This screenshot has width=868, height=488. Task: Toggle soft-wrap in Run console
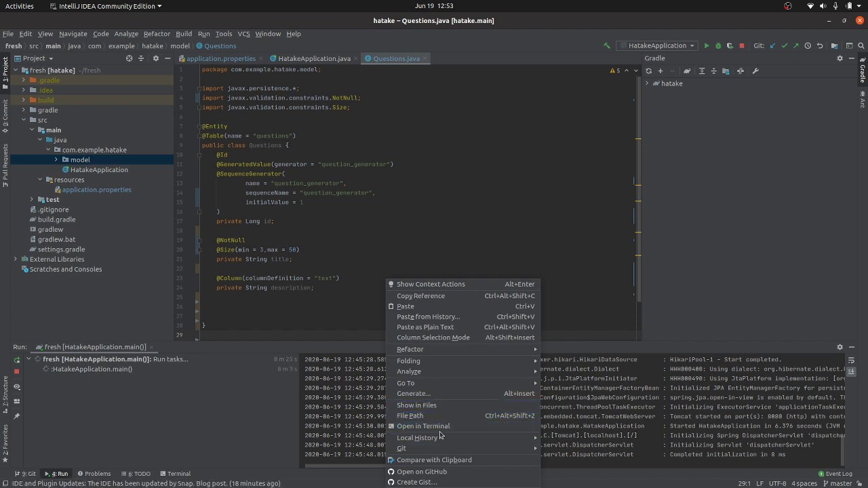coord(851,361)
